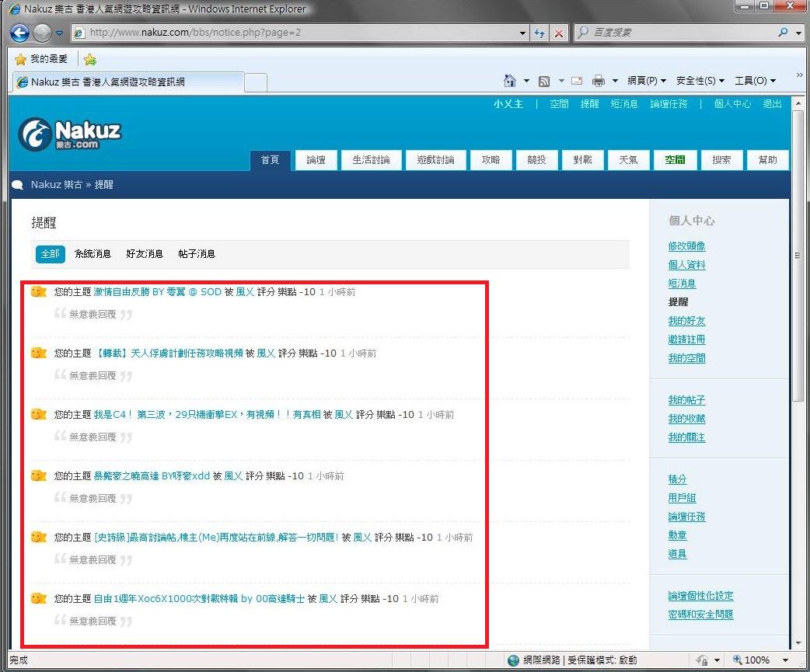Expand the 網頁(P) menu

[646, 81]
